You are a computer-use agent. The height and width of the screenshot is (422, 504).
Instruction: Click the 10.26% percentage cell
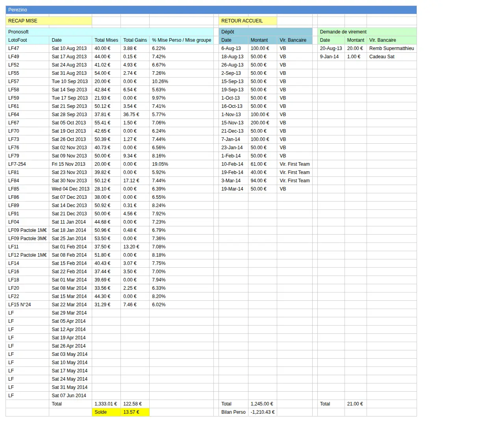(x=182, y=81)
